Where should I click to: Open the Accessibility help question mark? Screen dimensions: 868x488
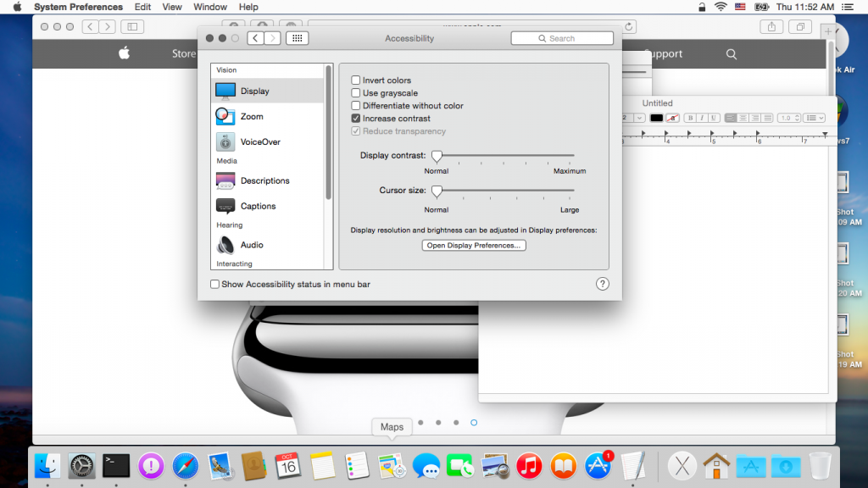602,285
